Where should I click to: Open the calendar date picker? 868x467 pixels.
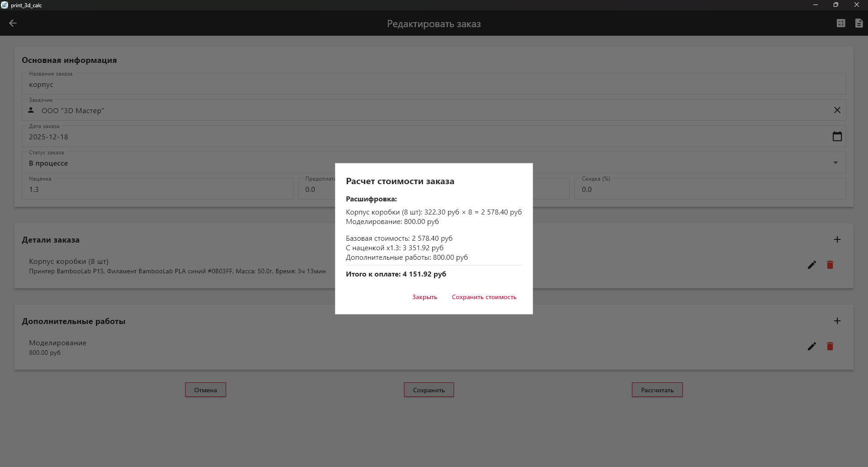click(x=837, y=136)
